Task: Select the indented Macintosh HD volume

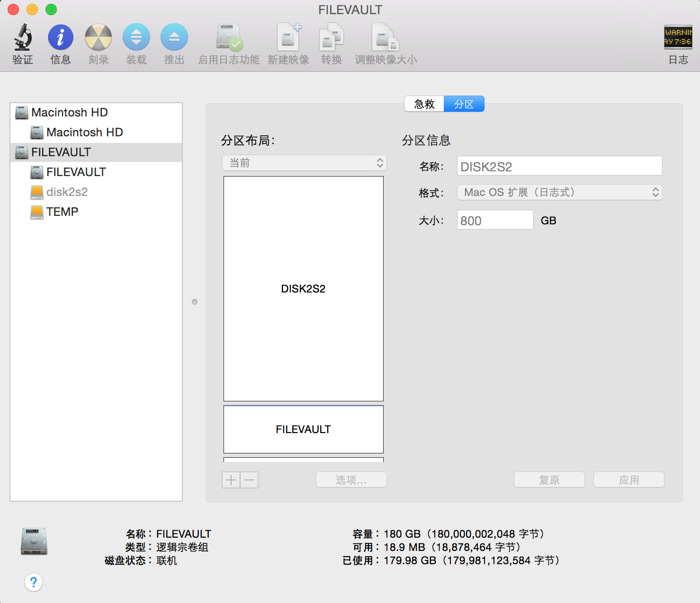Action: [x=96, y=133]
